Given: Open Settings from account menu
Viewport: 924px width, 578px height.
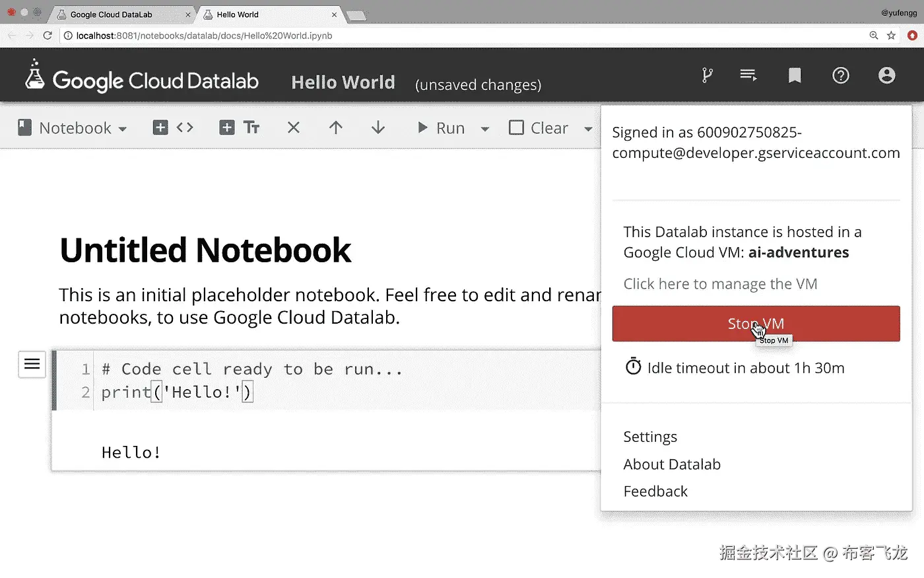Looking at the screenshot, I should click(650, 437).
